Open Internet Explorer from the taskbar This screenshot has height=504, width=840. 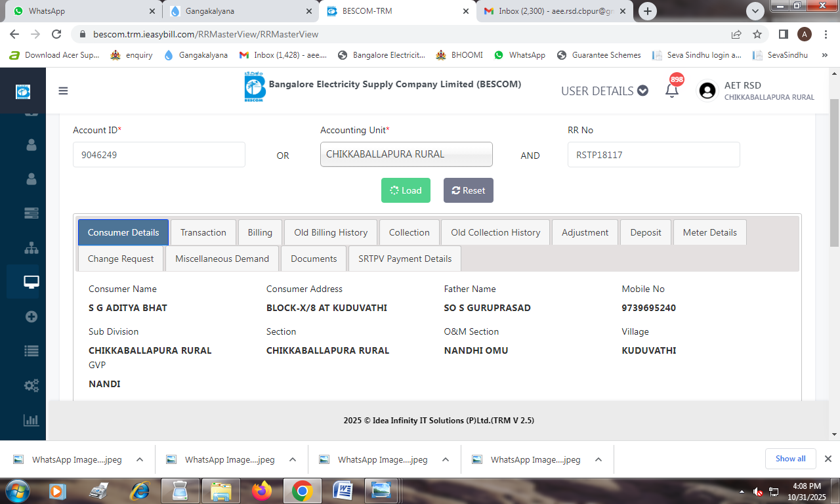click(140, 490)
